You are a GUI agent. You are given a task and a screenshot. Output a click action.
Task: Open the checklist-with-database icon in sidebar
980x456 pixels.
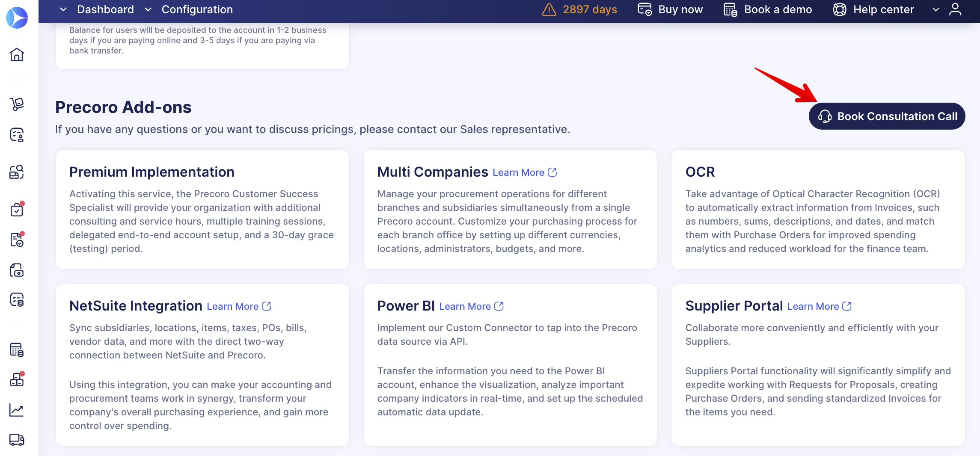pos(17,300)
